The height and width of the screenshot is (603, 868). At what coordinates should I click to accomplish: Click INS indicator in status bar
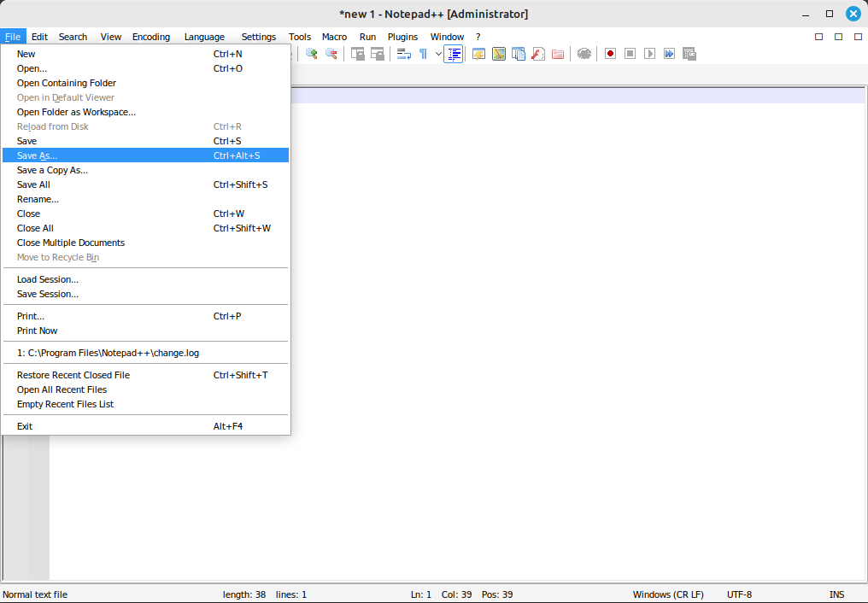tap(836, 594)
